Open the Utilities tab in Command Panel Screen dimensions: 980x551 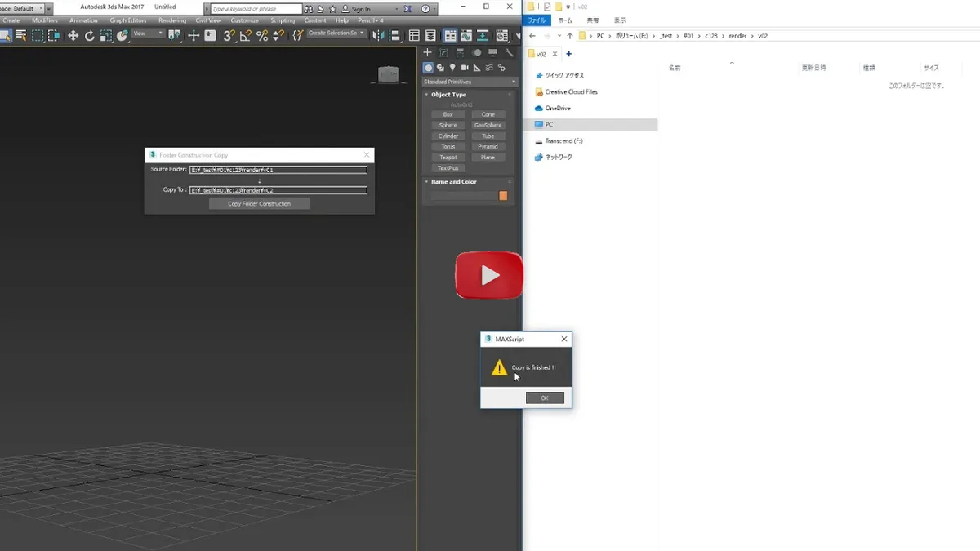point(509,53)
